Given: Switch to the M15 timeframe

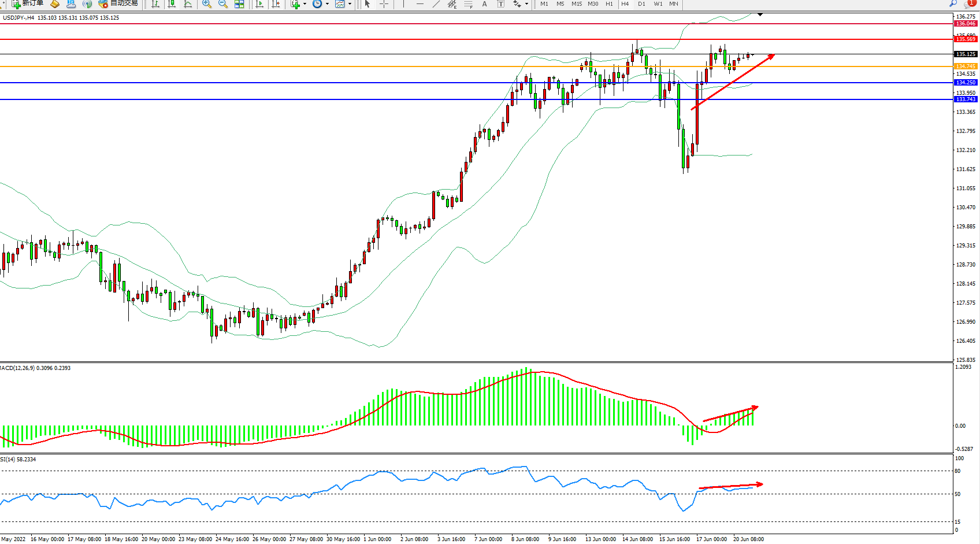Looking at the screenshot, I should pos(577,4).
